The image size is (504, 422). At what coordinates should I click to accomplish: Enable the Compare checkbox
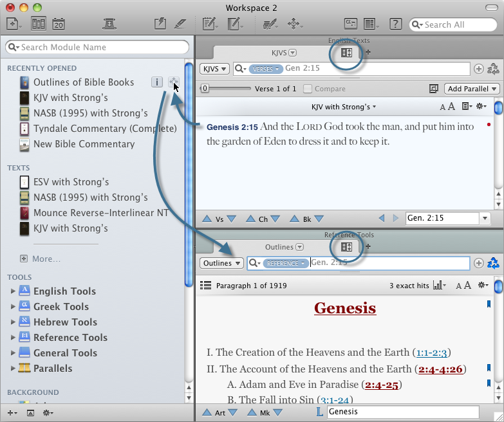pos(308,89)
